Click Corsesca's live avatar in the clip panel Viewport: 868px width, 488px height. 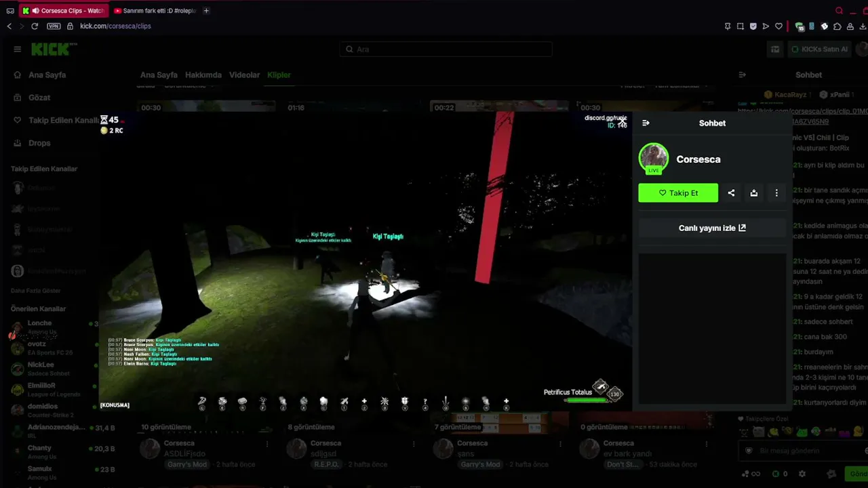tap(654, 159)
